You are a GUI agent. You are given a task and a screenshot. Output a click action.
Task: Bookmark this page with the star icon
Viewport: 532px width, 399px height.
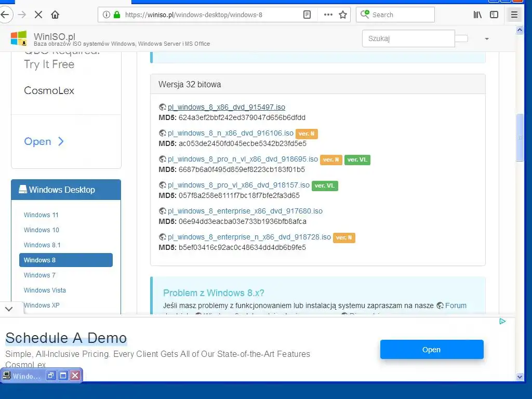point(343,15)
